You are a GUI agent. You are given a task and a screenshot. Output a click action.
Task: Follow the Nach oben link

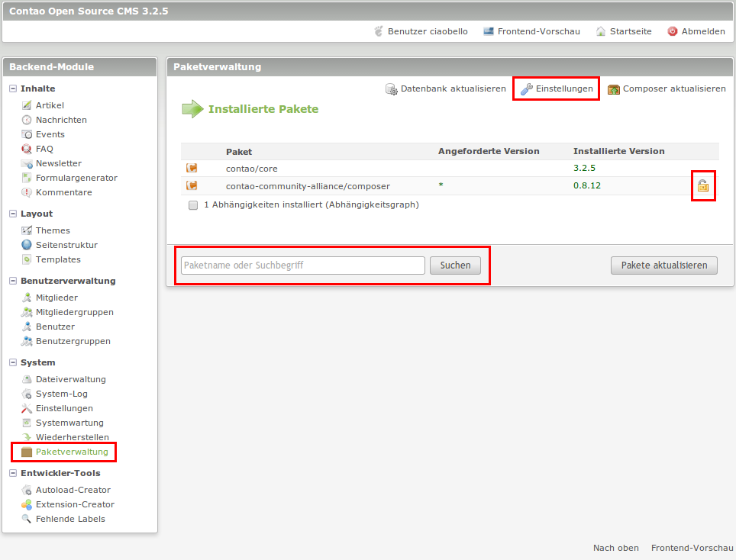pos(616,548)
